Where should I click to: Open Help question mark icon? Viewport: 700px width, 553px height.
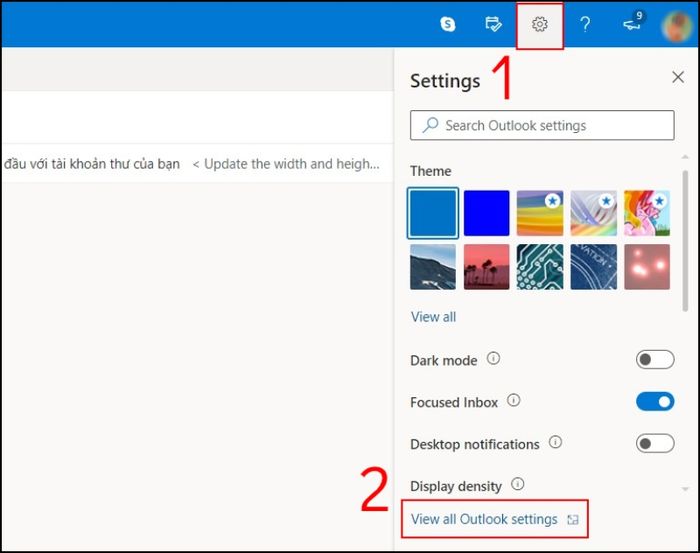coord(585,24)
